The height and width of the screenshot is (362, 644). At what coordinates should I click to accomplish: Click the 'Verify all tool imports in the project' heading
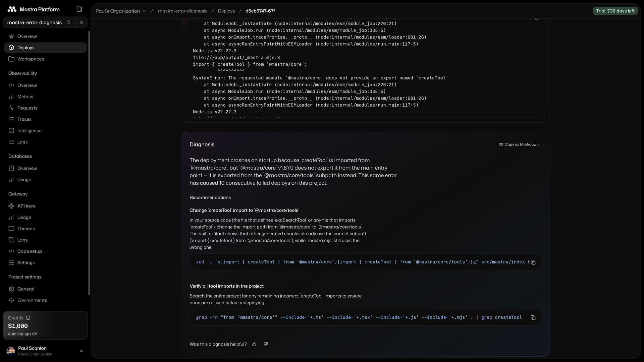227,286
